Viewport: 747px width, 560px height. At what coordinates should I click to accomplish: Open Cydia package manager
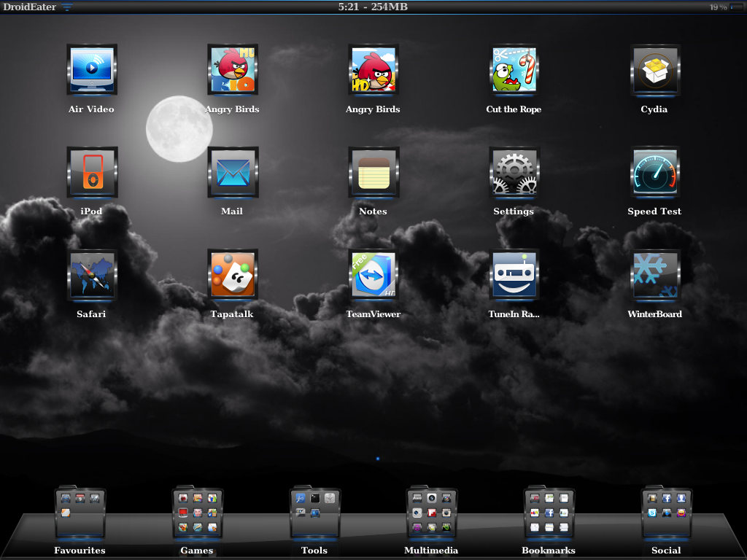654,71
